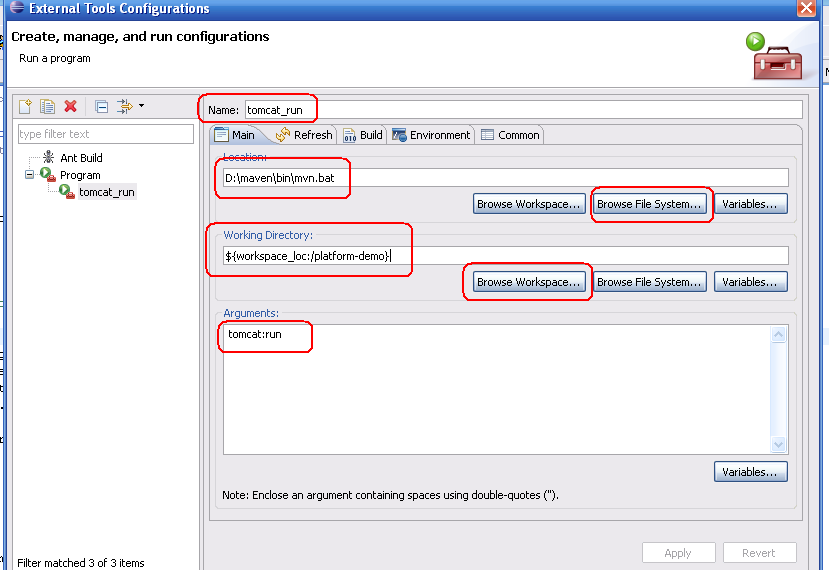Select Ant Build in the tree

click(x=81, y=158)
